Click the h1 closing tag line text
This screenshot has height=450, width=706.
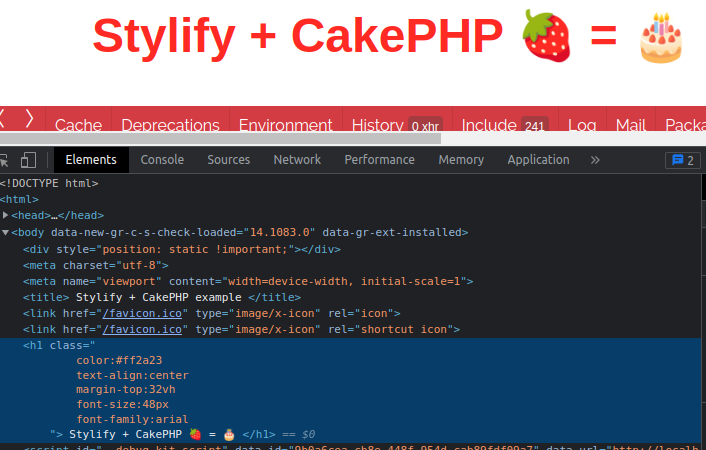pos(182,434)
